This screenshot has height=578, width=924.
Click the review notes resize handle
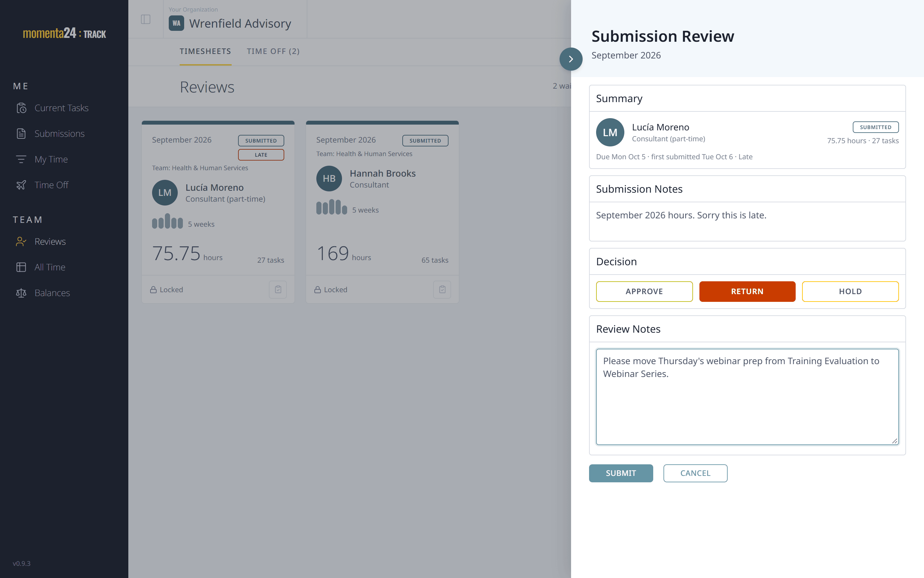tap(894, 441)
